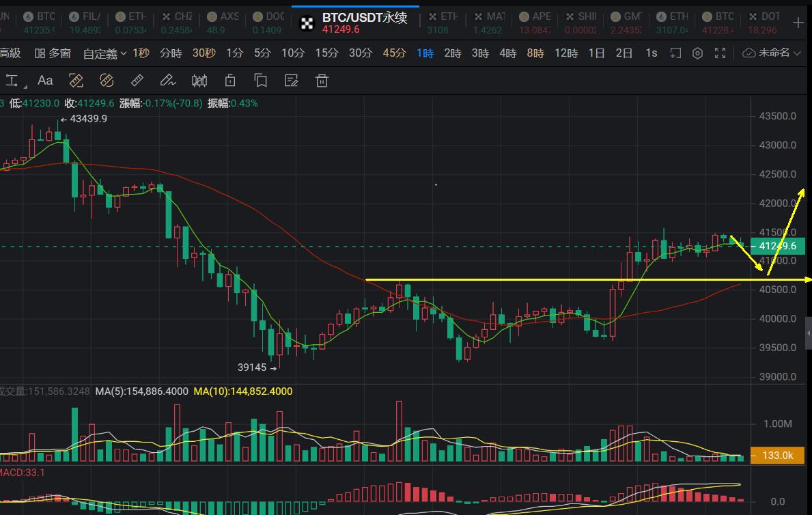Open chart settings hexagon icon
812x515 pixels.
coord(697,53)
